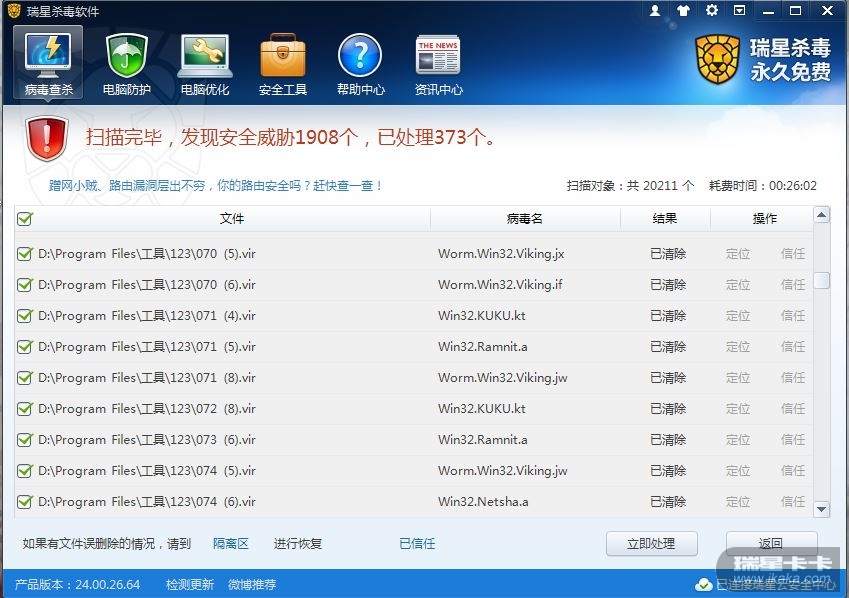This screenshot has height=598, width=849.
Task: Open the skin (shirt) icon in title bar
Action: [x=683, y=10]
